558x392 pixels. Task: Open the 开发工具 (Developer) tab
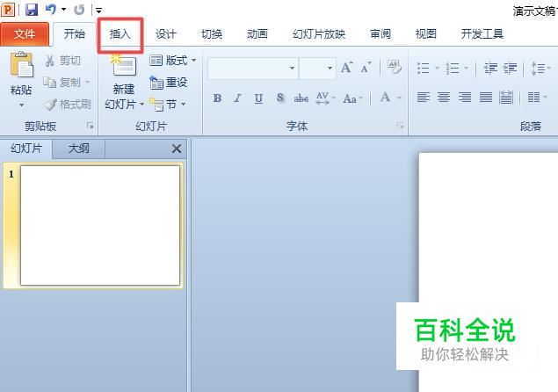(x=482, y=34)
